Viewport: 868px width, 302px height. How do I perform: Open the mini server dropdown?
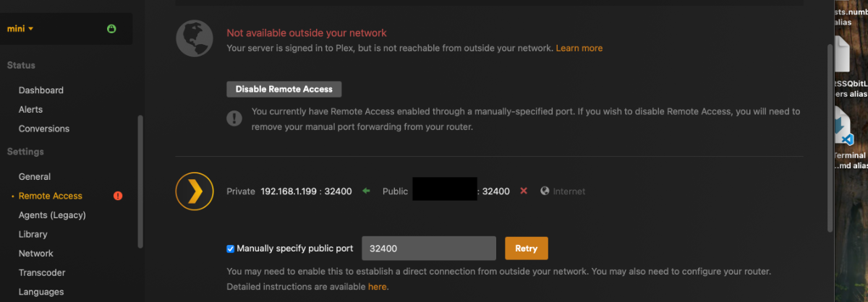pyautogui.click(x=21, y=29)
